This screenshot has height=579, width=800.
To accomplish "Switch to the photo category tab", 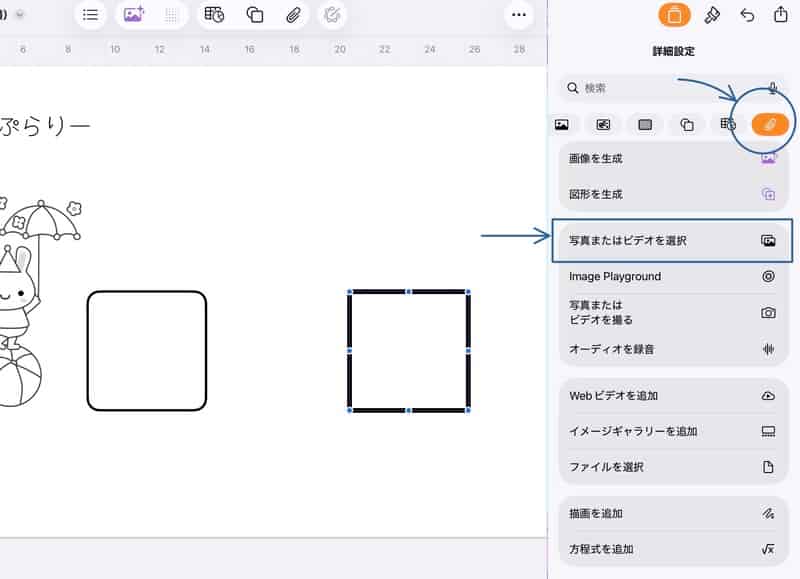I will (562, 124).
